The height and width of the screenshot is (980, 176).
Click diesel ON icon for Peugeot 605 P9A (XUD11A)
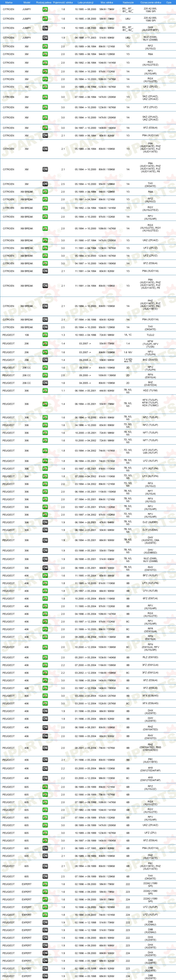click(45, 848)
